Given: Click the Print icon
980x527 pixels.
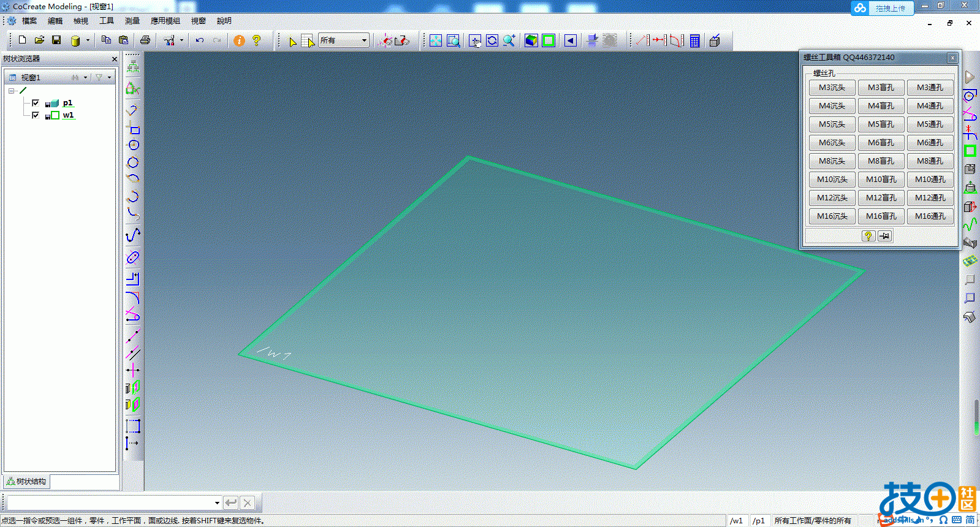Looking at the screenshot, I should pos(145,40).
